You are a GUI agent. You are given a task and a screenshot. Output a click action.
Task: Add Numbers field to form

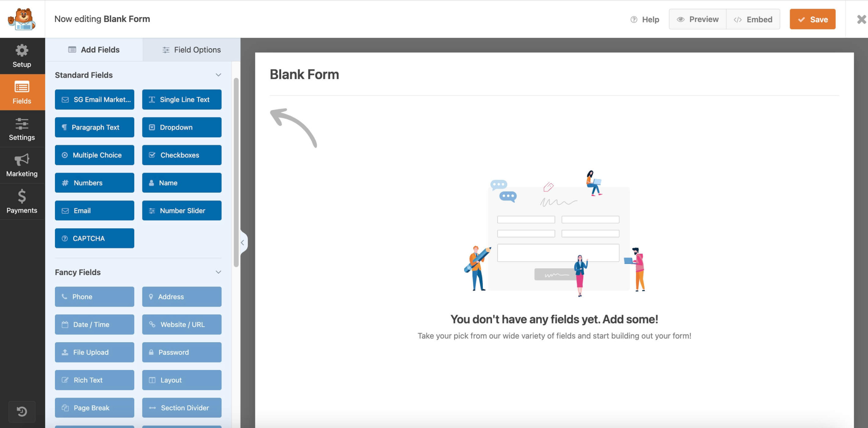point(95,183)
